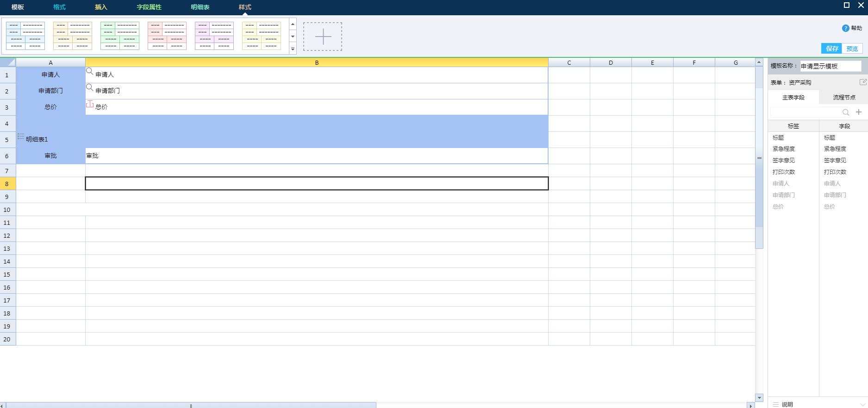
Task: Apply the red table style preset
Action: (x=167, y=36)
